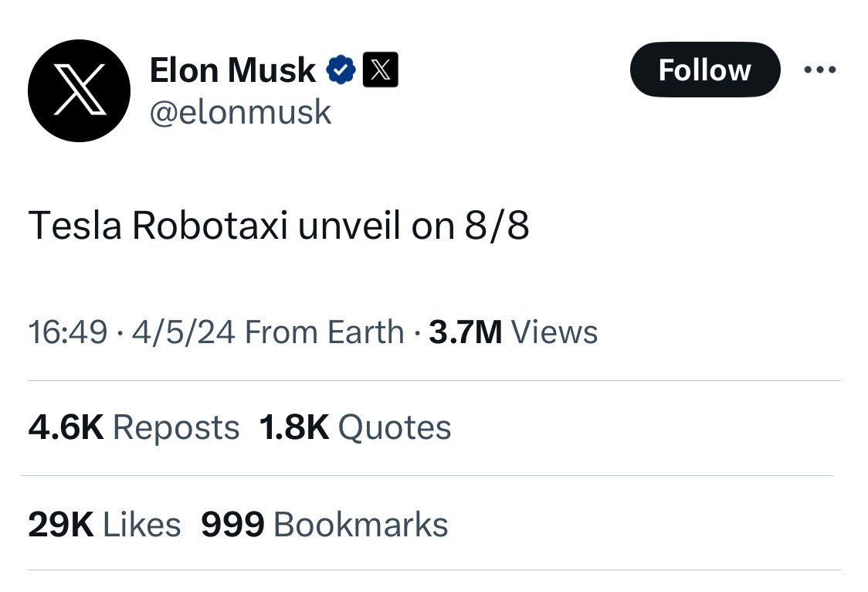This screenshot has height=592, width=868.
Task: Open the Elon Musk display name
Action: 232,71
